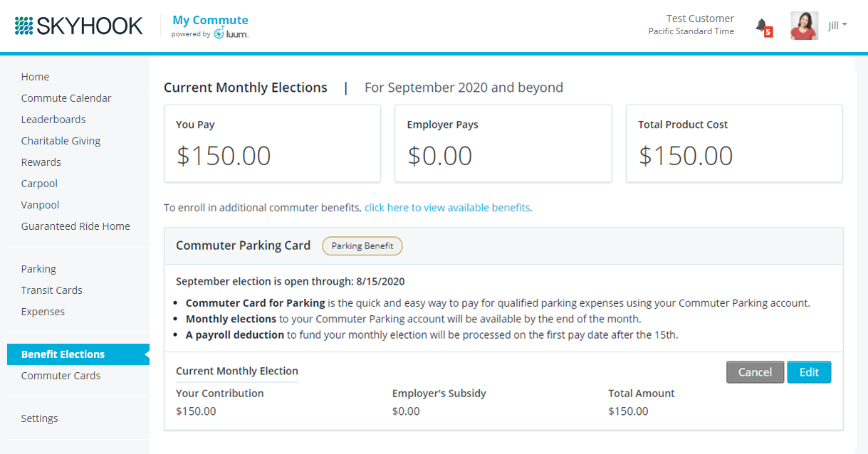
Task: Go to Commute Calendar
Action: 66,98
